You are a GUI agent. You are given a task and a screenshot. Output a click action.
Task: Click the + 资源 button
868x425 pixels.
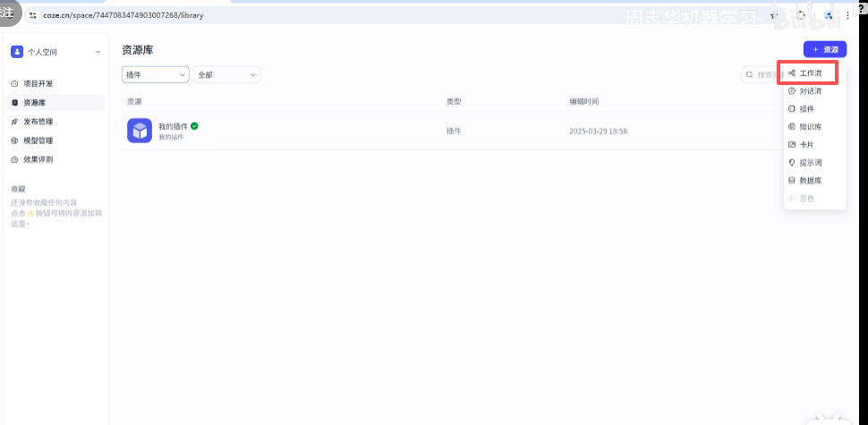[x=824, y=49]
